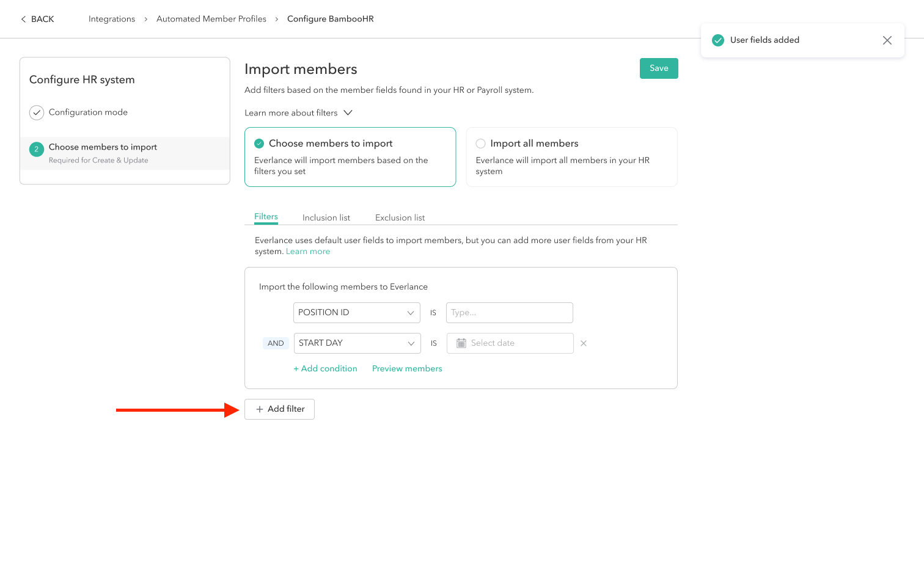Switch to the Inclusion list tab
Screen dimensions: 924x587
326,217
